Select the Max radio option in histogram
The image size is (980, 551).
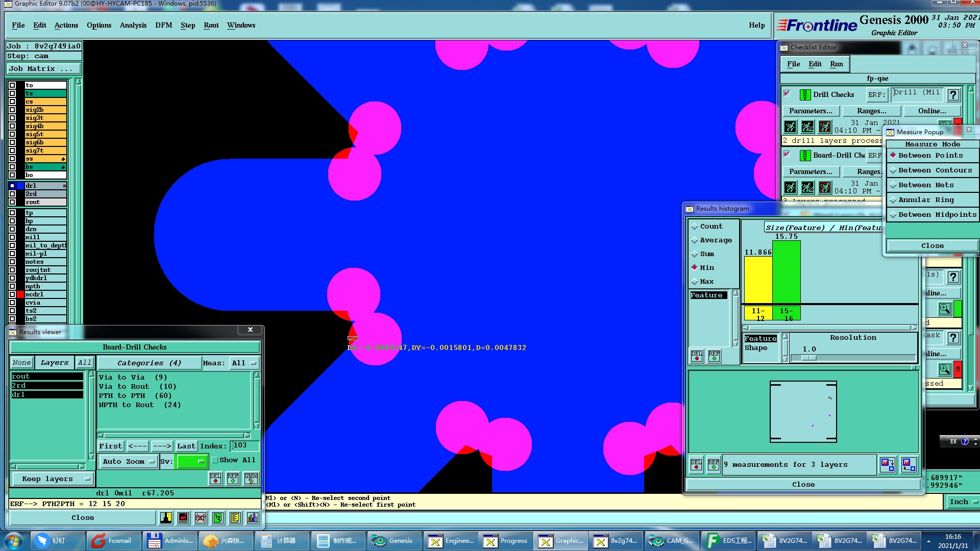(x=695, y=282)
